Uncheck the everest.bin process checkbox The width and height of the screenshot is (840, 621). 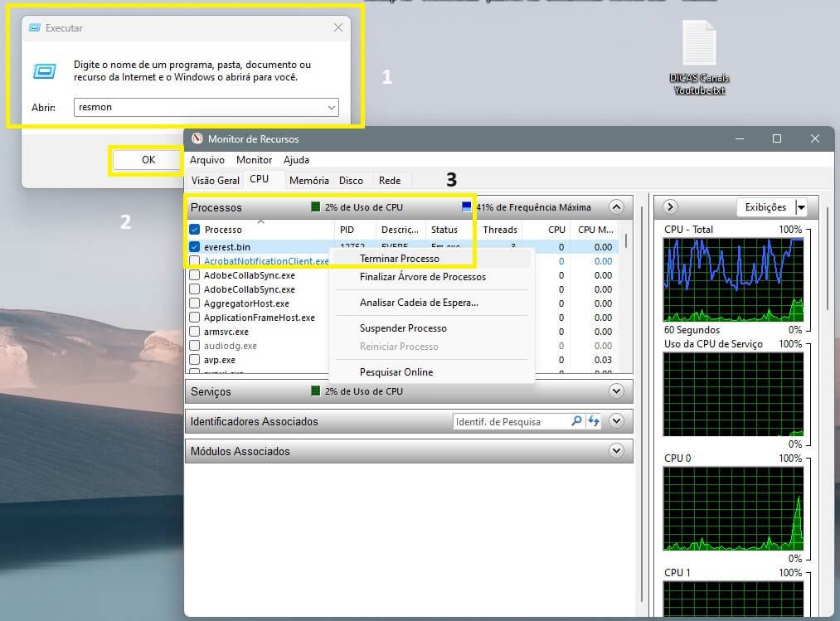tap(195, 247)
